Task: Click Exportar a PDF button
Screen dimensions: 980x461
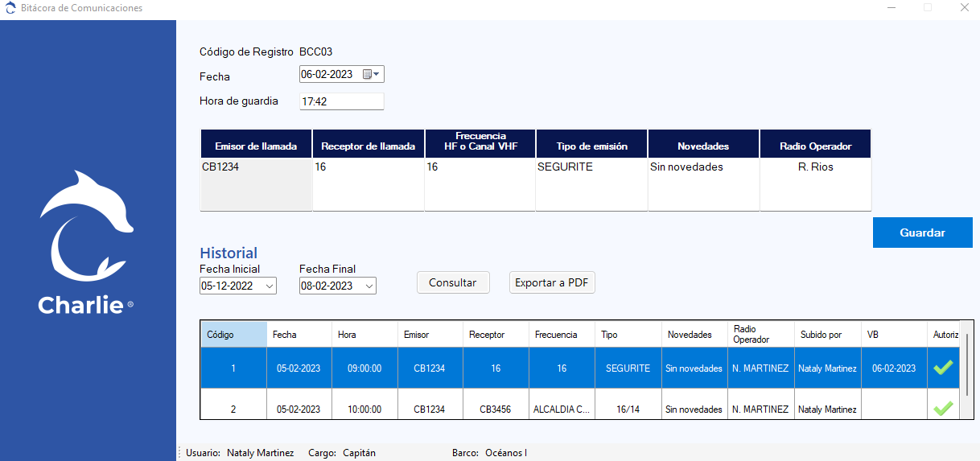Action: (x=552, y=282)
